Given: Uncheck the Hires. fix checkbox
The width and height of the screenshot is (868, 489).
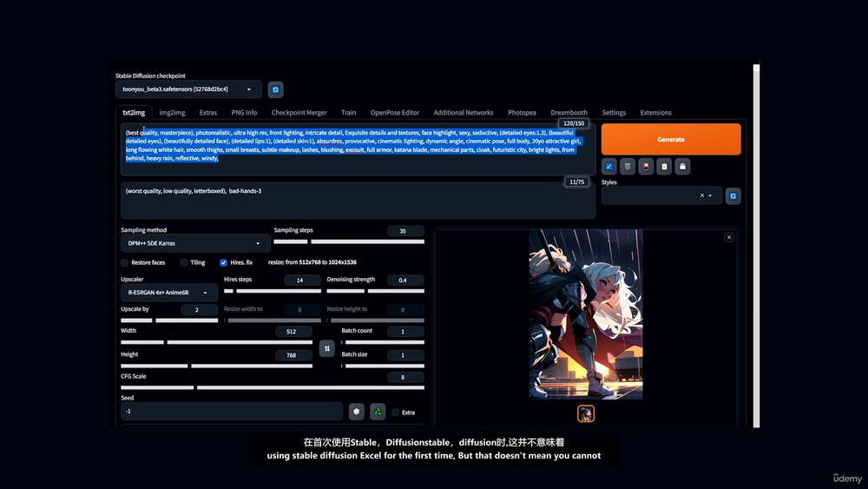Looking at the screenshot, I should point(223,262).
